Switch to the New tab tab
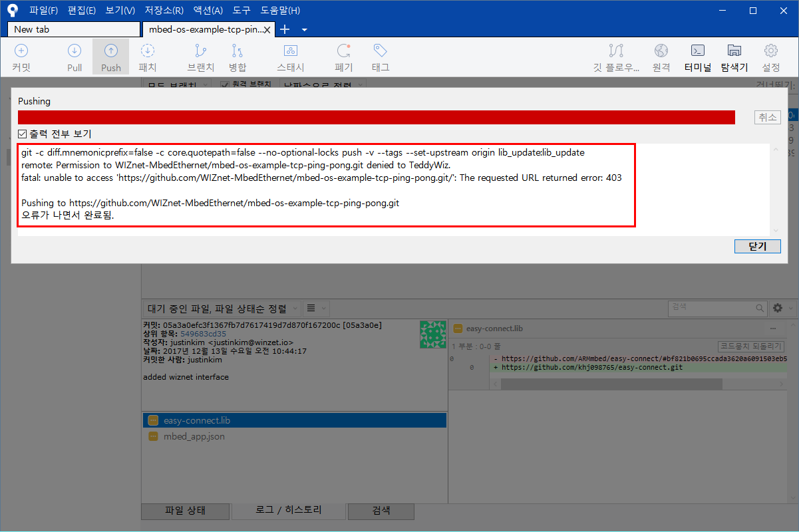Screen dimensions: 799x532 (74, 29)
